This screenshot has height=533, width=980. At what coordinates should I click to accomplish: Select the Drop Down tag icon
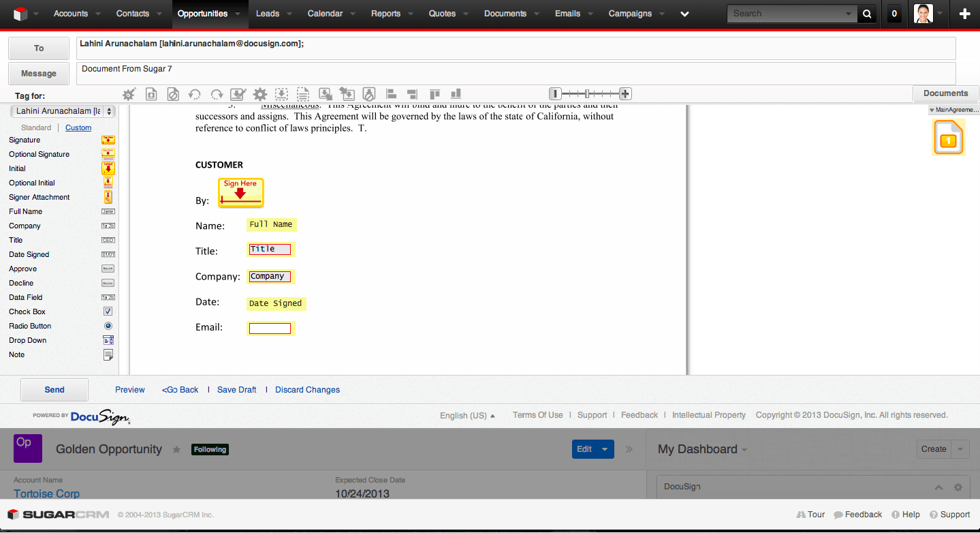click(x=108, y=340)
